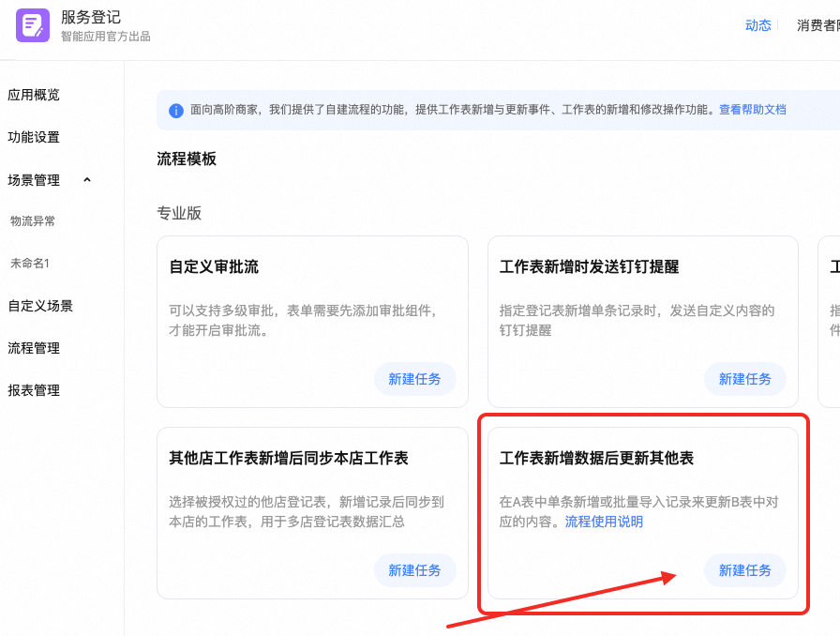Click the blue info icon in the banner

[x=175, y=111]
